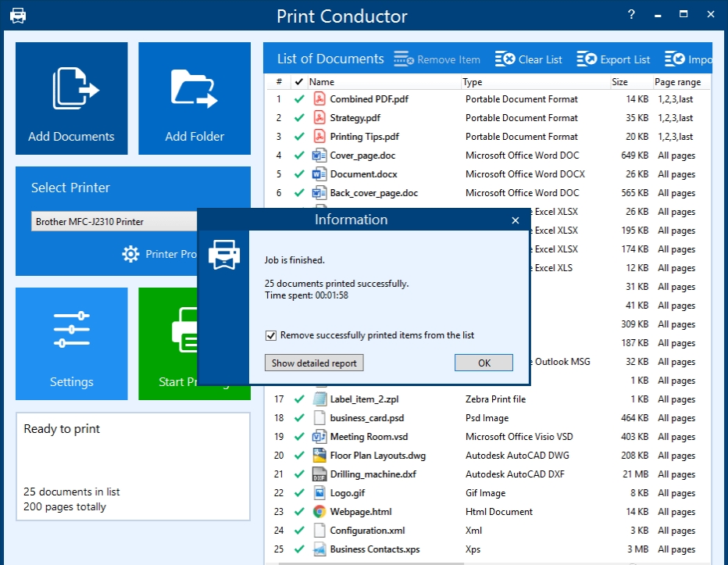Screen dimensions: 728x565
Task: Click the Printer Properties gear icon
Action: [x=130, y=254]
